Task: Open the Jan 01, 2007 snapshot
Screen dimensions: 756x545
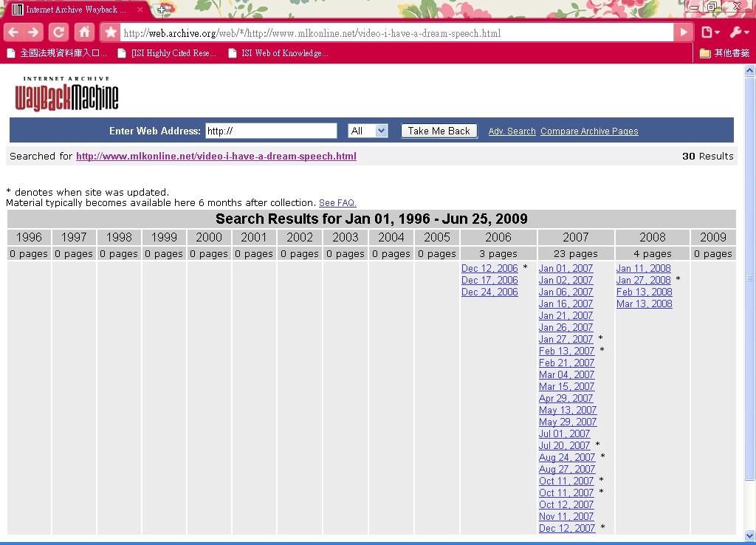Action: coord(566,268)
